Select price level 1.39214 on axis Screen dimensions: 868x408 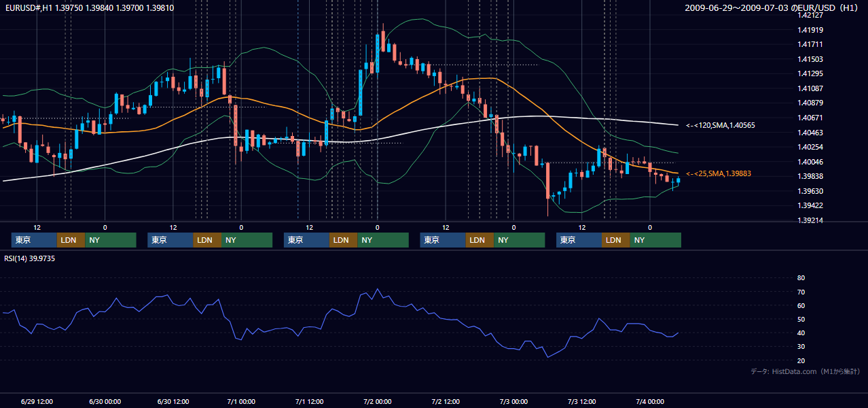click(x=812, y=220)
